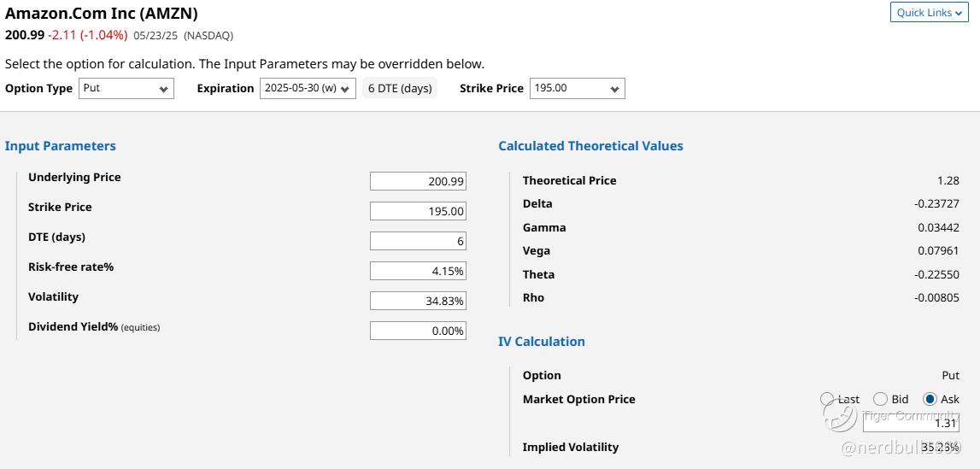Focus the Dividend Yield% input field

click(418, 331)
